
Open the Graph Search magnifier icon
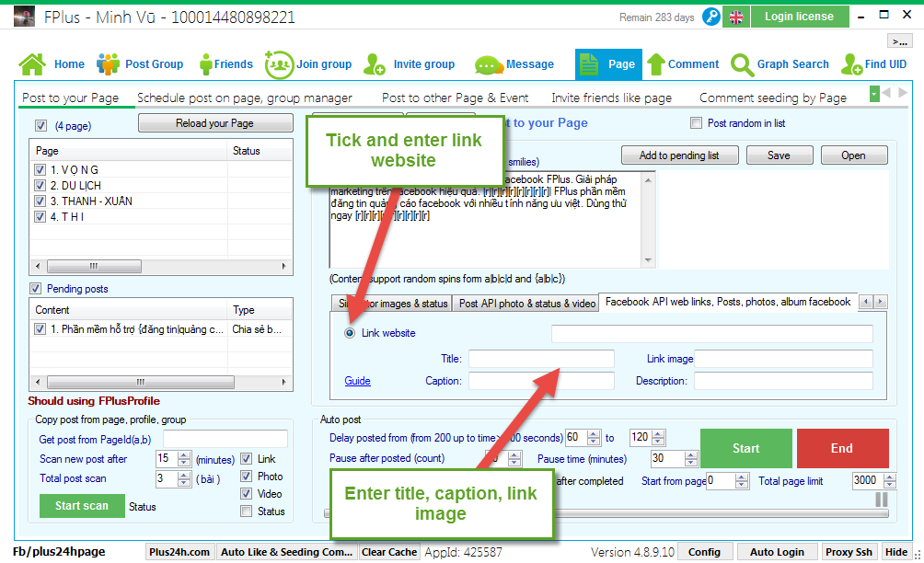click(742, 64)
